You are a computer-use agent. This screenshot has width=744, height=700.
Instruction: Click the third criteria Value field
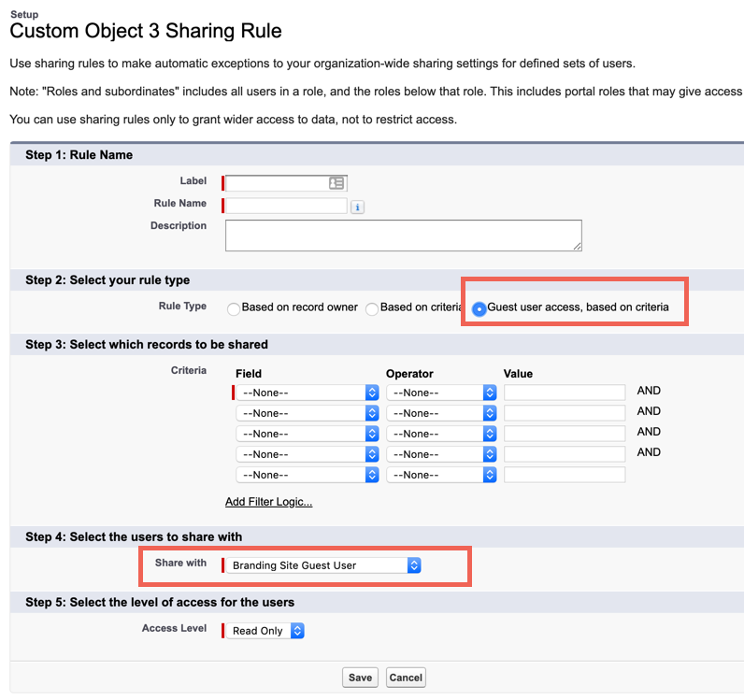coord(565,434)
